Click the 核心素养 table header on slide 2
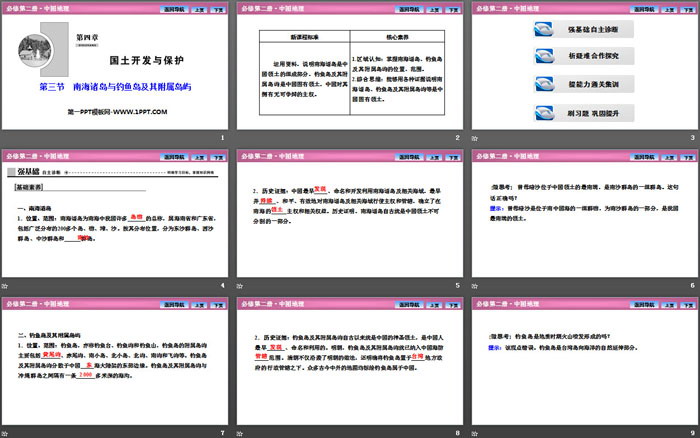This screenshot has height=438, width=700. [x=397, y=37]
